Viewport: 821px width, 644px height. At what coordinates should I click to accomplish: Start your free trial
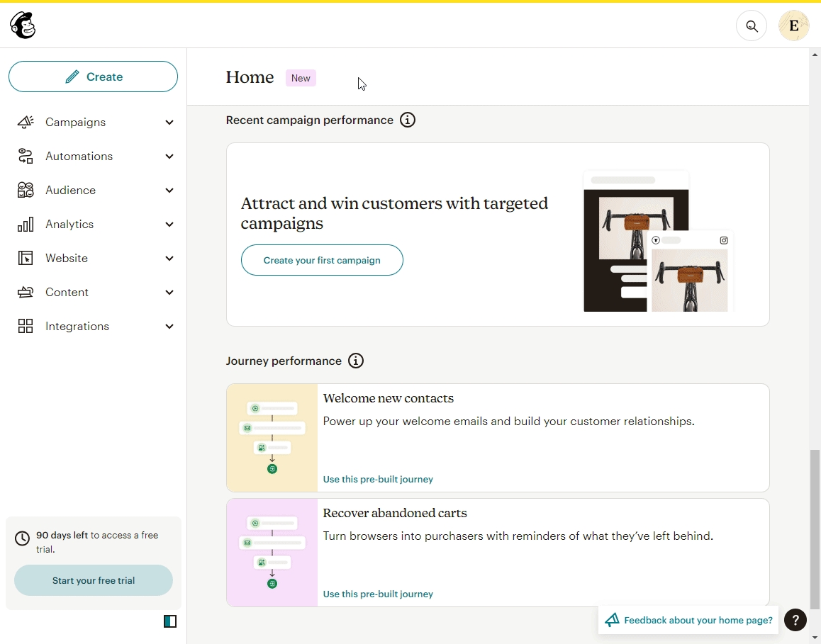(94, 580)
